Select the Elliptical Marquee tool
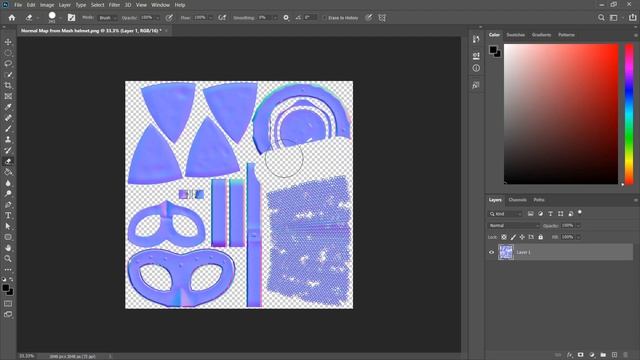The height and width of the screenshot is (360, 640). pyautogui.click(x=8, y=53)
